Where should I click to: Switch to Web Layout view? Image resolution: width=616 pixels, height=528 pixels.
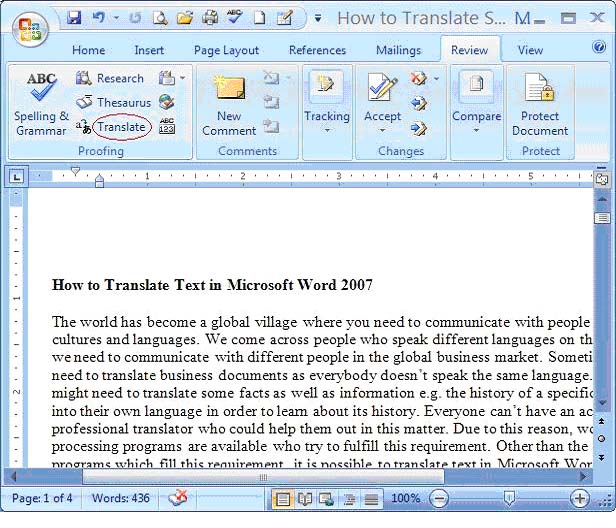(x=326, y=499)
